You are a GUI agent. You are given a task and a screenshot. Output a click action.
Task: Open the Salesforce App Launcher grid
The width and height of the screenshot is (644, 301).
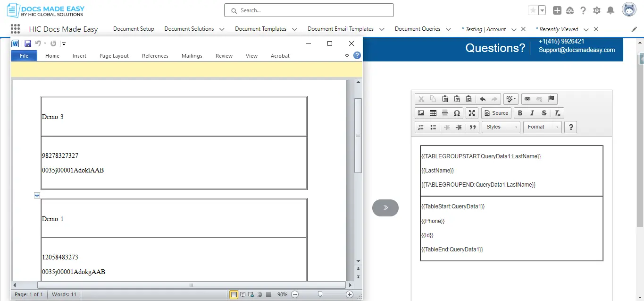[15, 29]
